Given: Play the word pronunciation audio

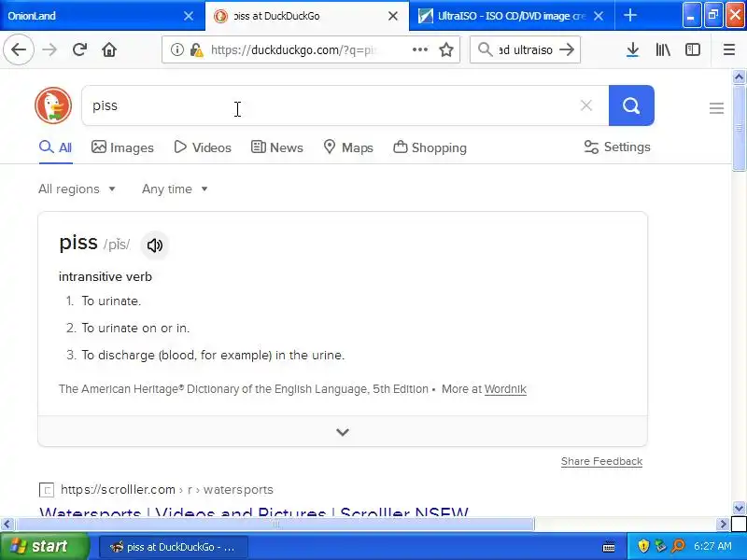Looking at the screenshot, I should coord(154,245).
